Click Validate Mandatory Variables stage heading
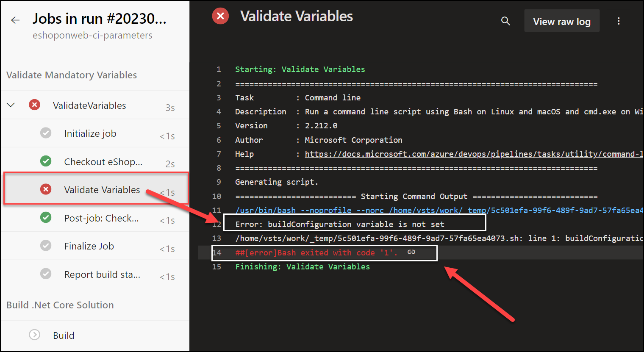This screenshot has width=644, height=352. click(72, 75)
